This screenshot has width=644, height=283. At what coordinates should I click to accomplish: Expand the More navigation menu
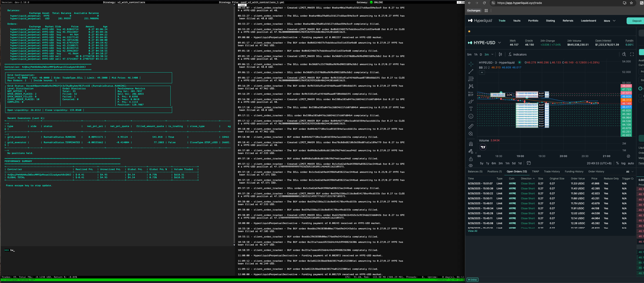tap(609, 21)
